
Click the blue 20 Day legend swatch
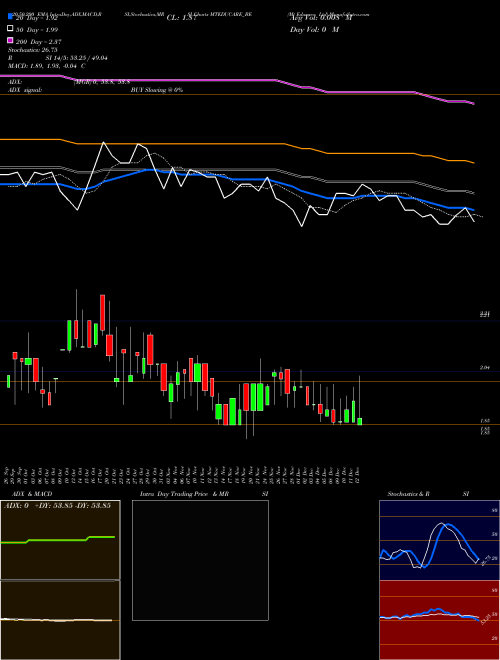pos(11,16)
